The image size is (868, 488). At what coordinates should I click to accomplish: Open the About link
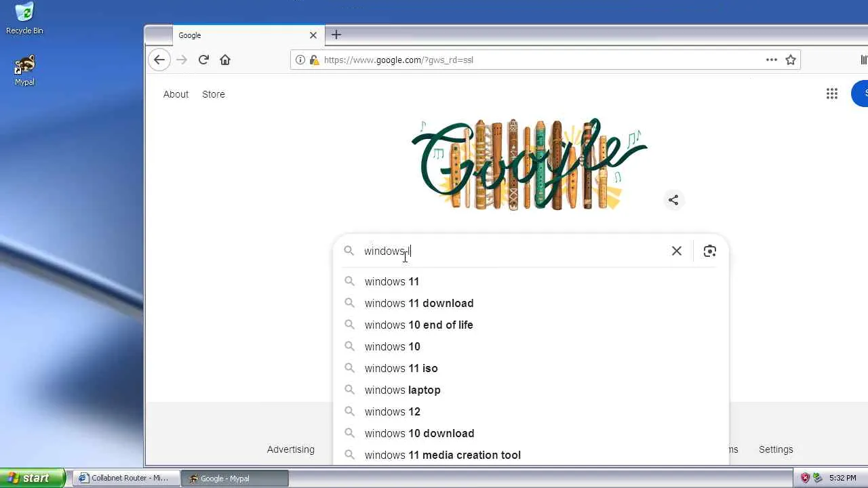tap(176, 94)
